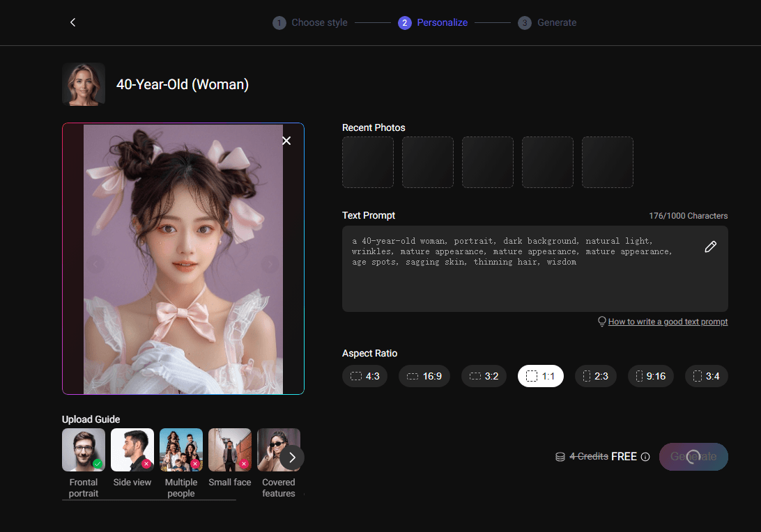
Task: Click the info icon next to FREE
Action: (646, 457)
